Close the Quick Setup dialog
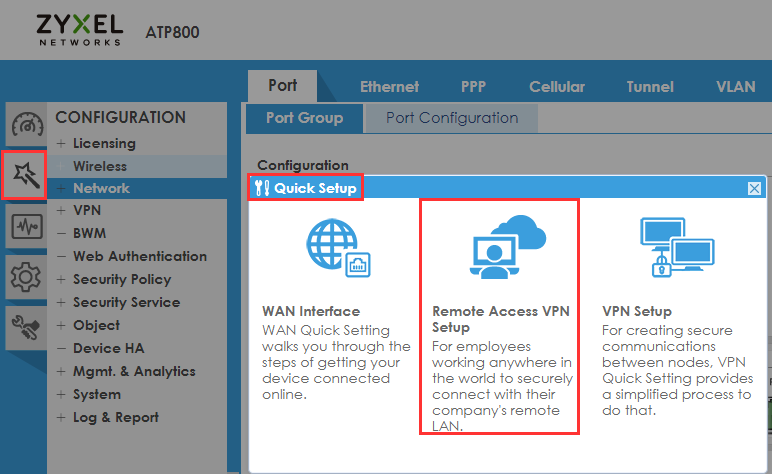772x474 pixels. [x=754, y=188]
